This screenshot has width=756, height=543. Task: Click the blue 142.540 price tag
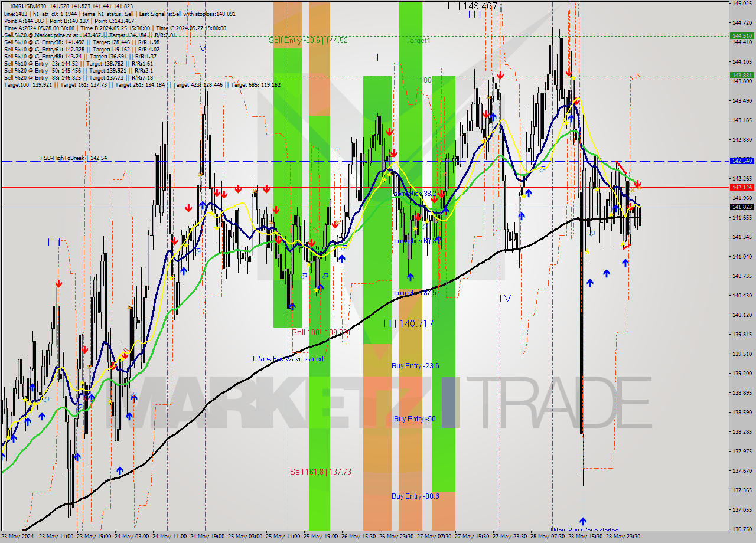click(x=742, y=161)
